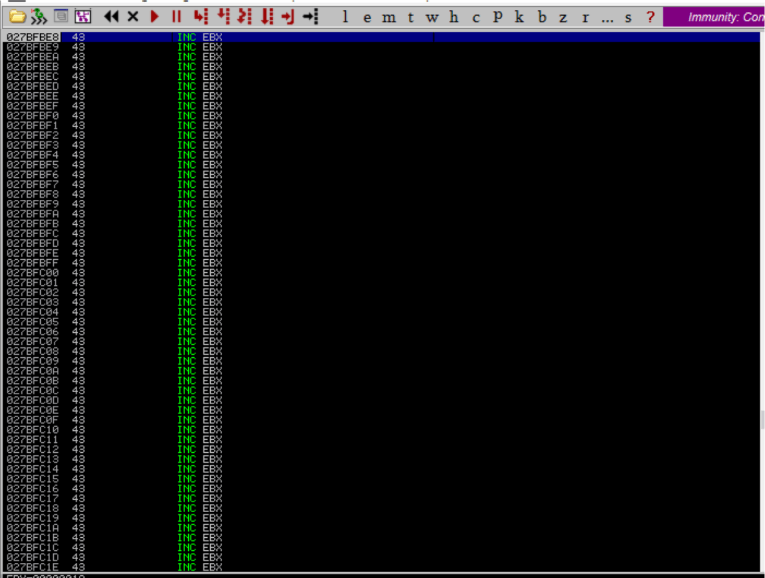Open Patches window via 'P' button
This screenshot has height=578, width=765.
(x=498, y=18)
